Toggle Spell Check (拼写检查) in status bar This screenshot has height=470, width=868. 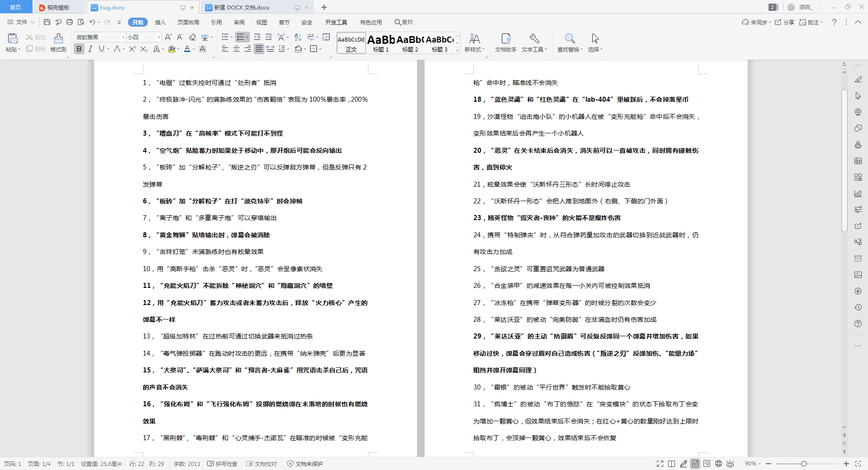coord(222,464)
